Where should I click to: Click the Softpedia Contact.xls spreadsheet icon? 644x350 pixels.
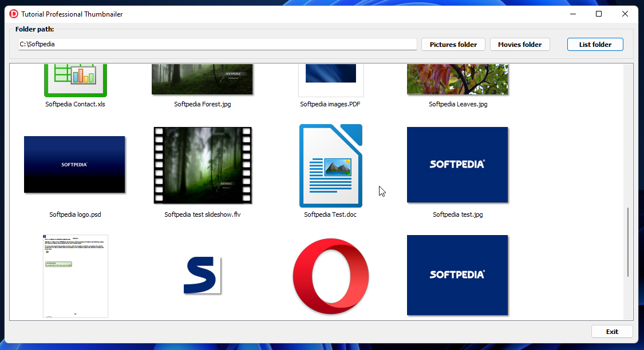coord(76,81)
